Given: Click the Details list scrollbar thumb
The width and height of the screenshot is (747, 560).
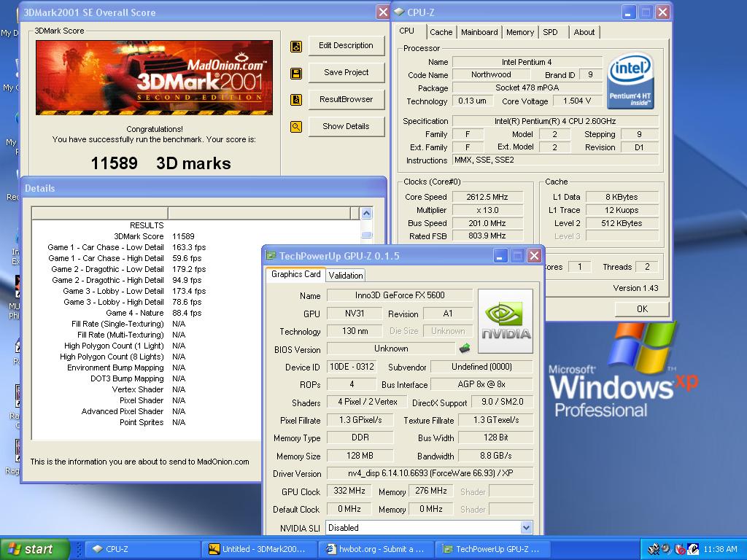Looking at the screenshot, I should click(x=366, y=235).
